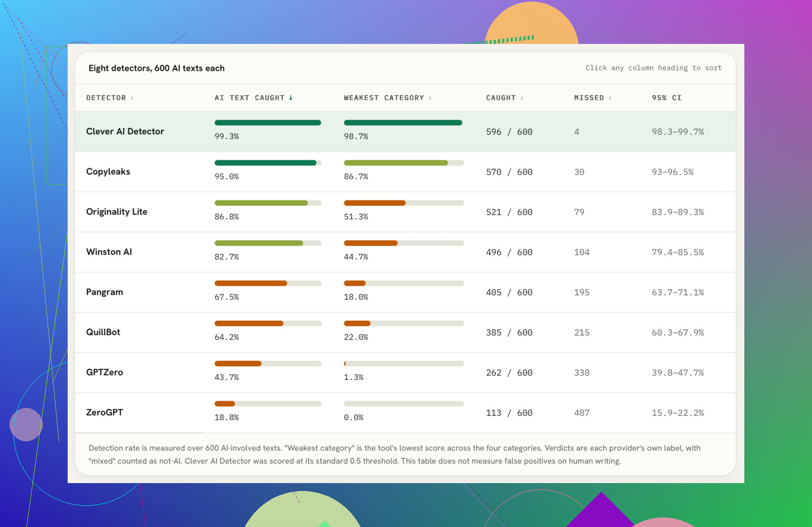Sort table by Detector column heading

coord(106,98)
